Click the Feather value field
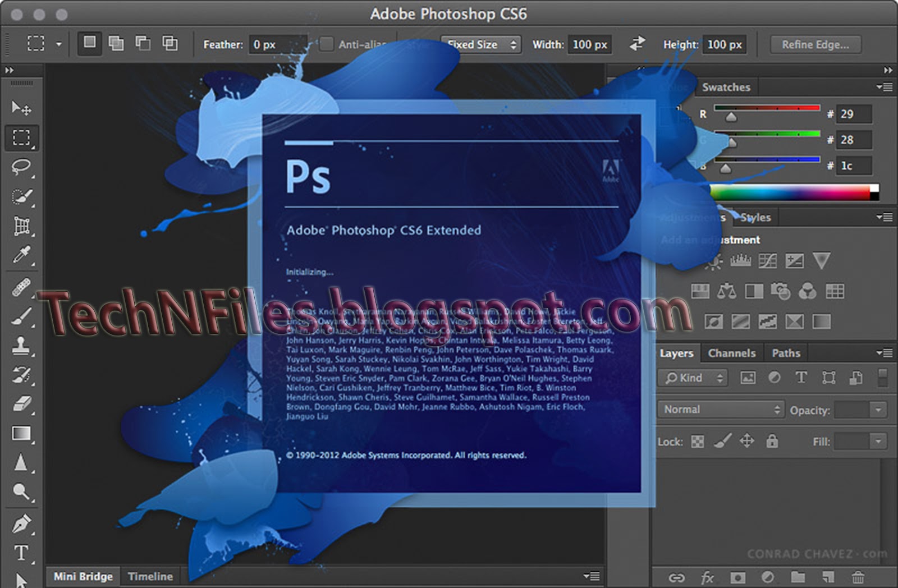 point(277,44)
